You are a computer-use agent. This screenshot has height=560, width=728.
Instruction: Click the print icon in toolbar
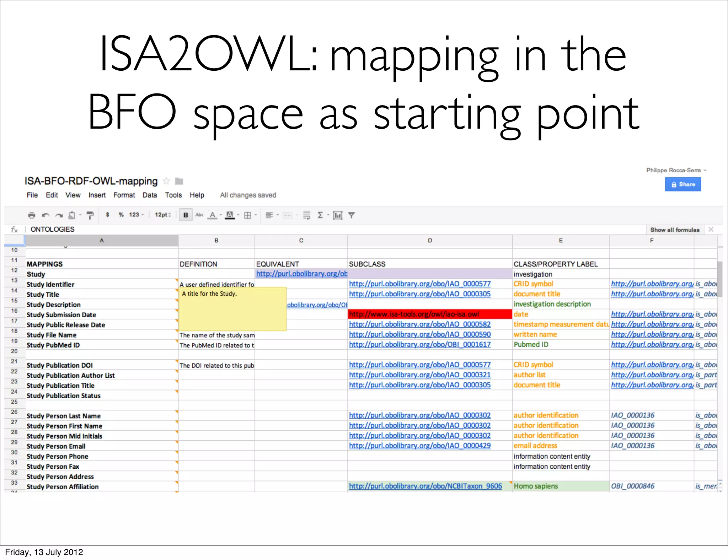(x=32, y=215)
